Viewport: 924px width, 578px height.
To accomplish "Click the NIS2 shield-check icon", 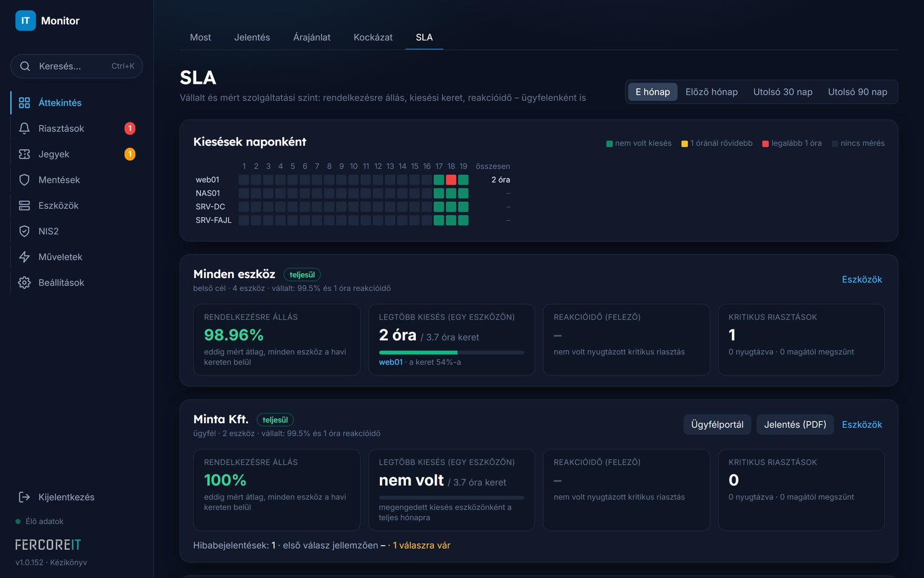I will (24, 231).
